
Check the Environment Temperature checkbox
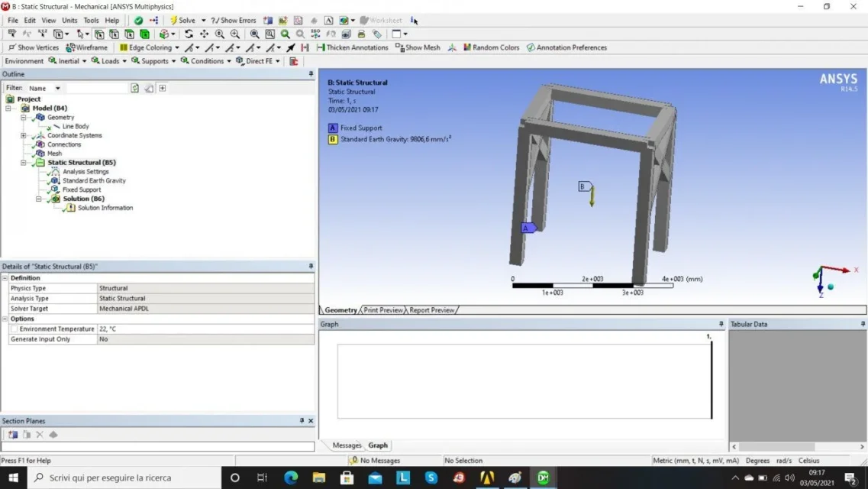click(15, 329)
